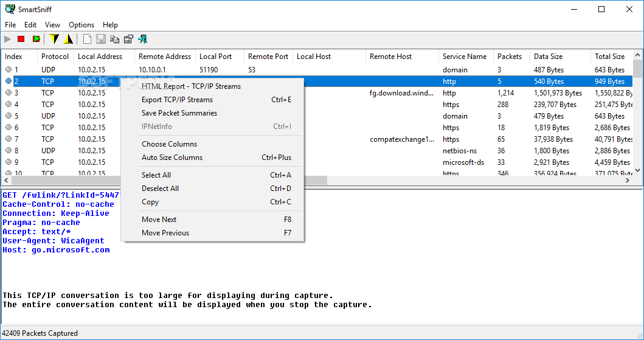Open the Edit menu
This screenshot has height=340, width=644.
tap(30, 25)
